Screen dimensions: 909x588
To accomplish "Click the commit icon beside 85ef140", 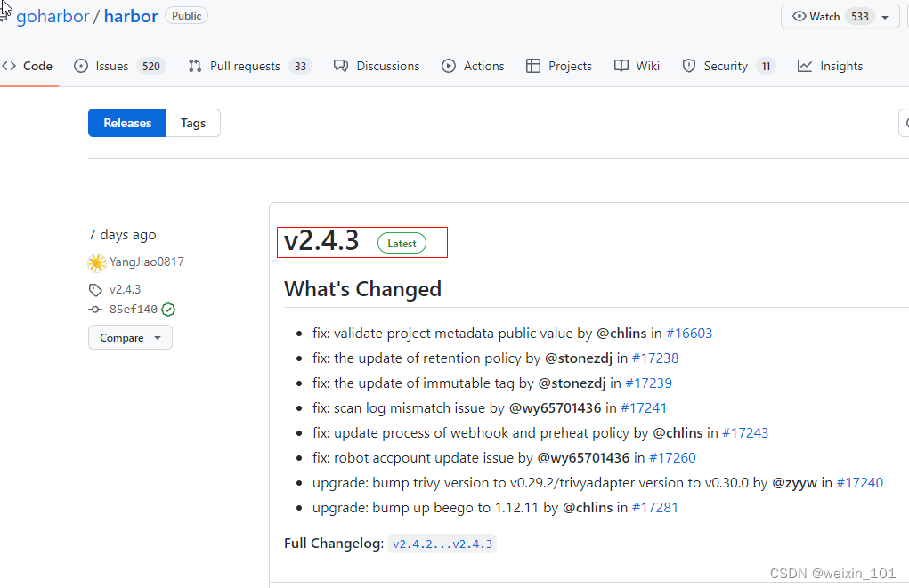I will (95, 310).
